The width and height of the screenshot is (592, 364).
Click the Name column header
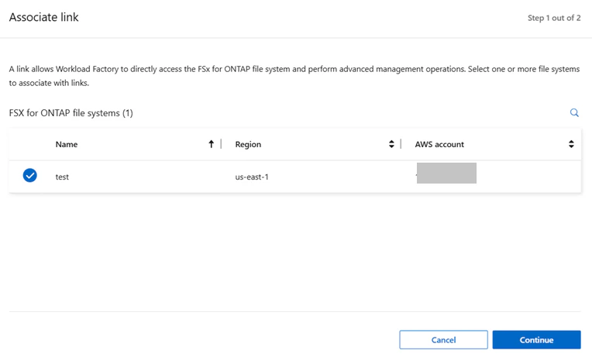click(x=67, y=144)
